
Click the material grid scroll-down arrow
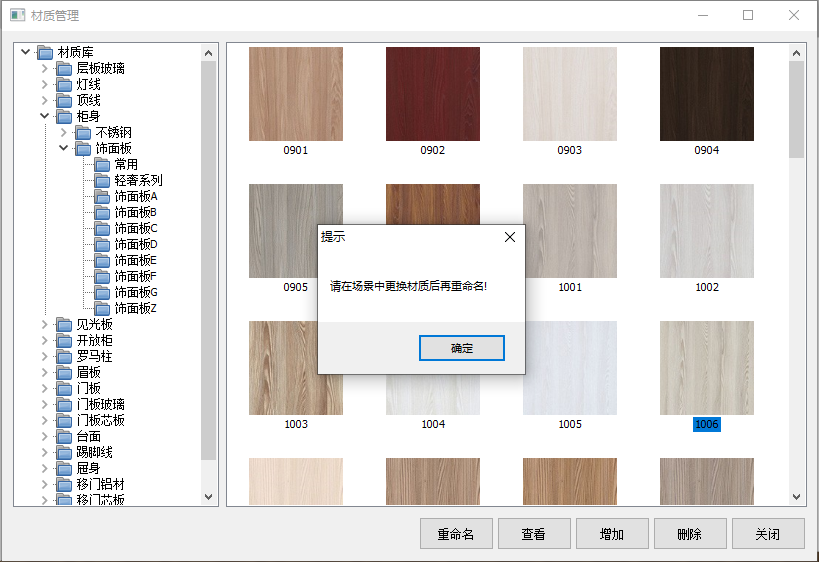tap(796, 497)
